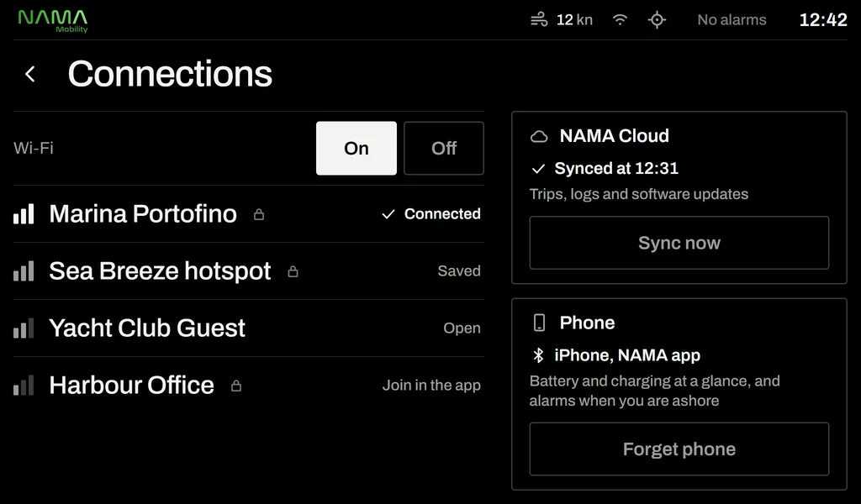Click the NAMA Cloud heading
The height and width of the screenshot is (504, 861).
coord(614,136)
